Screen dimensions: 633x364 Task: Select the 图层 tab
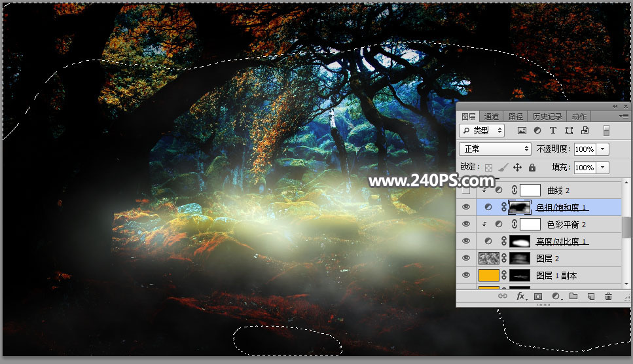pyautogui.click(x=468, y=117)
